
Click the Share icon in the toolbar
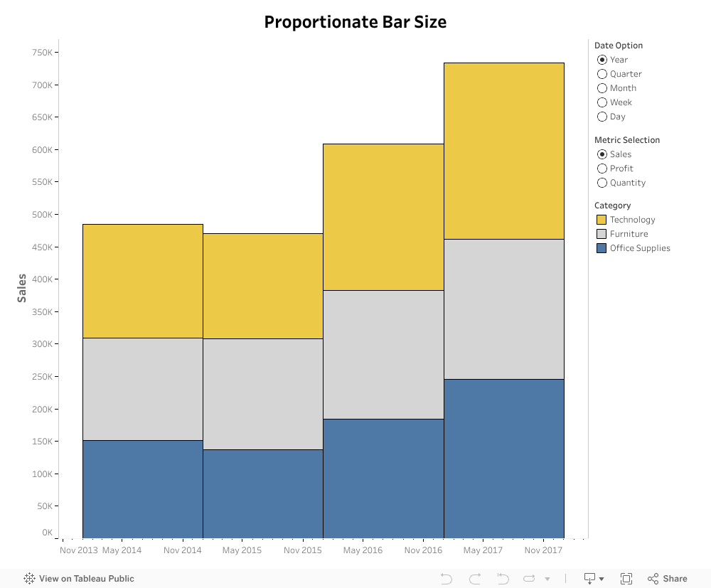click(653, 578)
